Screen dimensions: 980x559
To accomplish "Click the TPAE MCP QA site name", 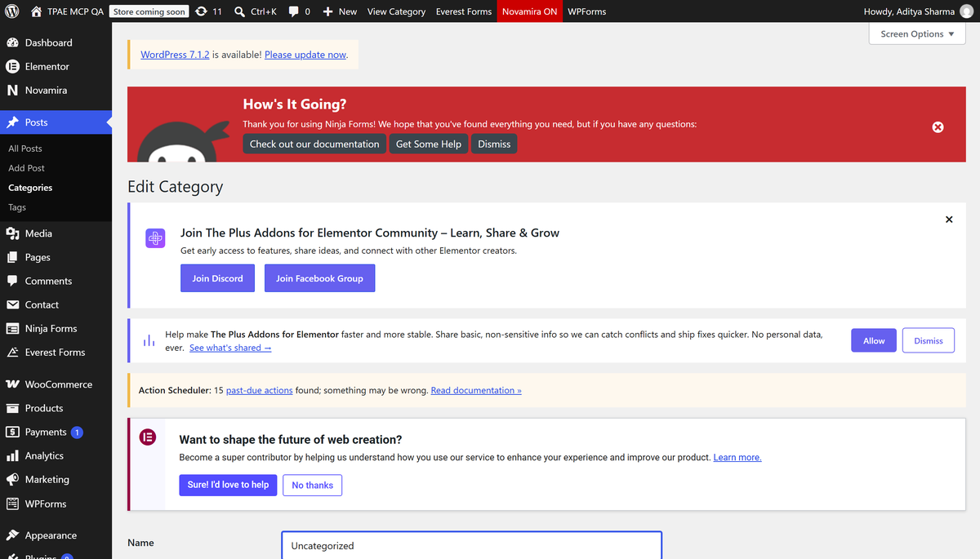I will (75, 11).
